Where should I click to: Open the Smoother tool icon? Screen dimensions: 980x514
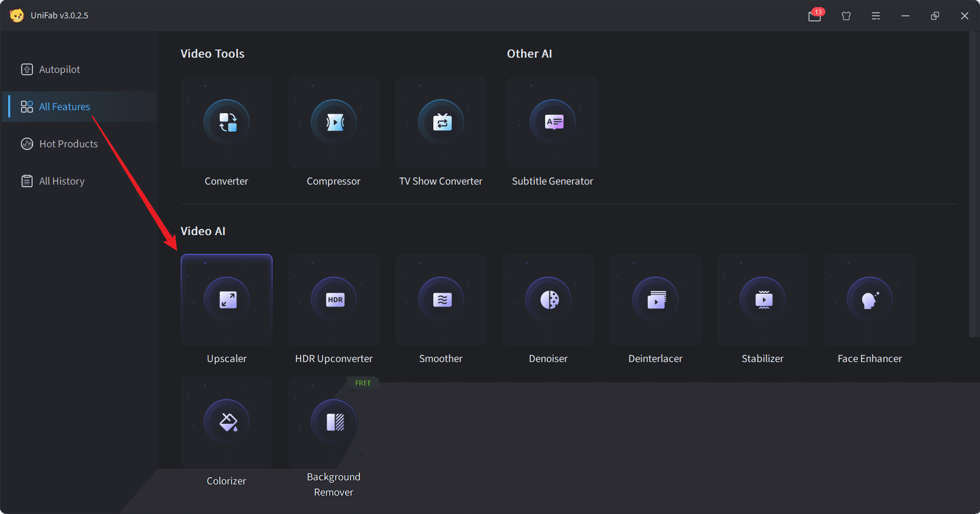click(441, 300)
